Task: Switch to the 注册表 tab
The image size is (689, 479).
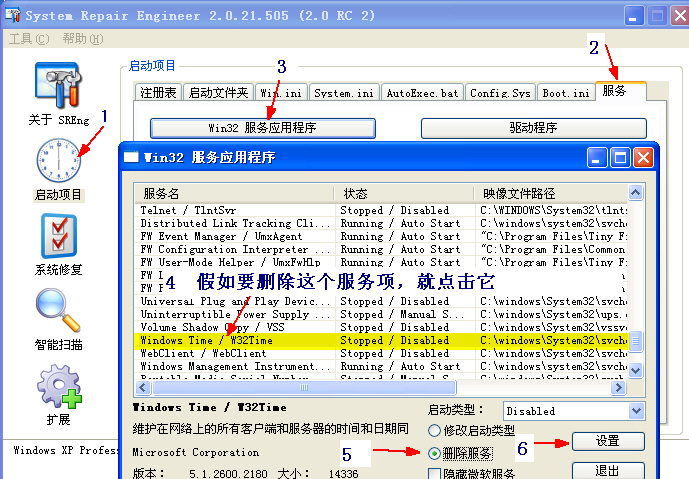Action: 158,93
